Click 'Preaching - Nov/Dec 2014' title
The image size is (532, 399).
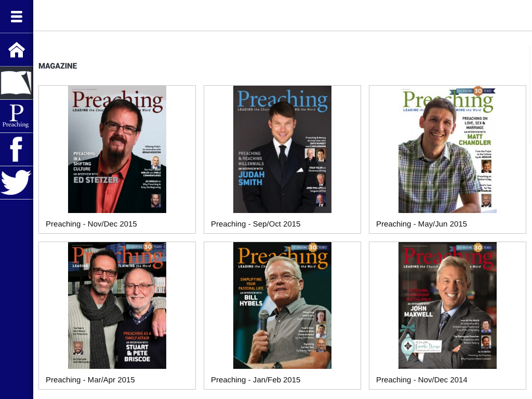pyautogui.click(x=421, y=380)
